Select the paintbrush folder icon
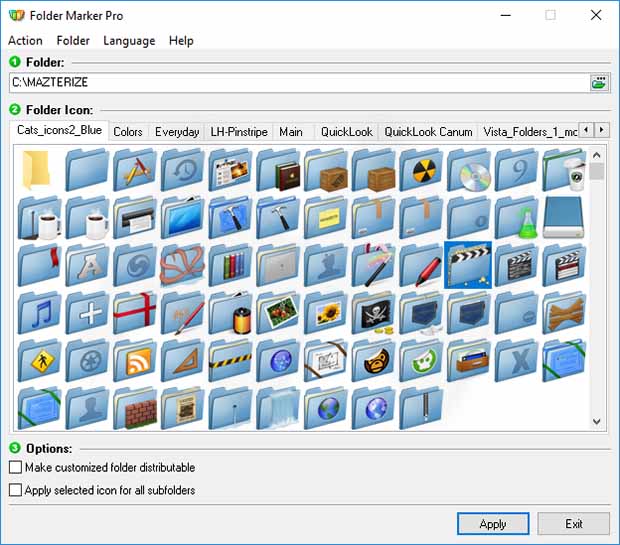The image size is (620, 545). 181,312
